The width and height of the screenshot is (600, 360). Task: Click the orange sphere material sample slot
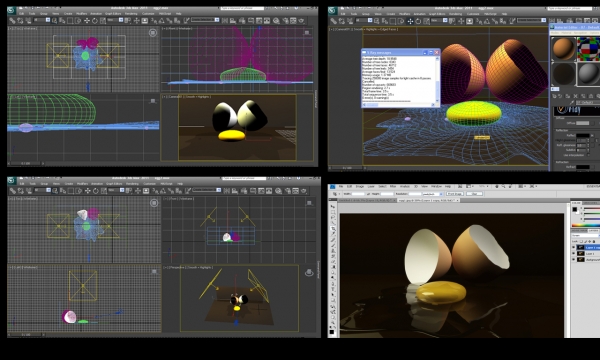click(x=564, y=49)
